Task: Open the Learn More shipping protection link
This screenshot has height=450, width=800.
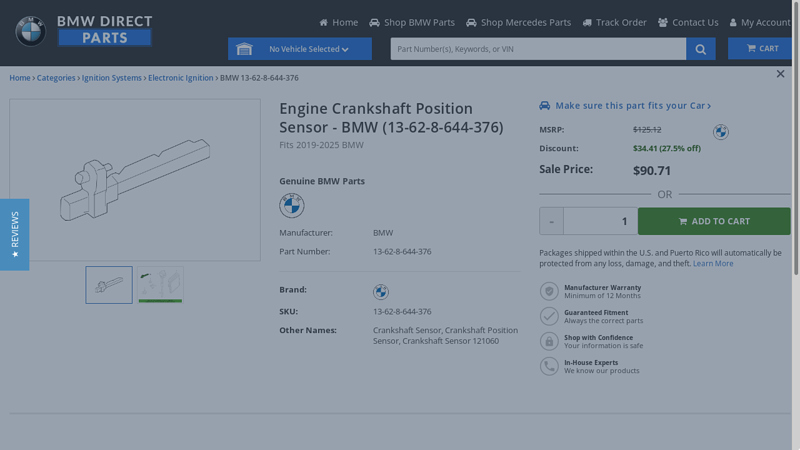Action: pos(713,263)
